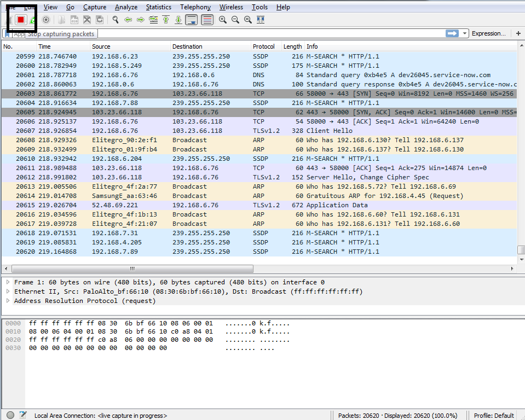Click the Find a packet magnifier icon
Viewport: 525px width, 420px height.
116,20
